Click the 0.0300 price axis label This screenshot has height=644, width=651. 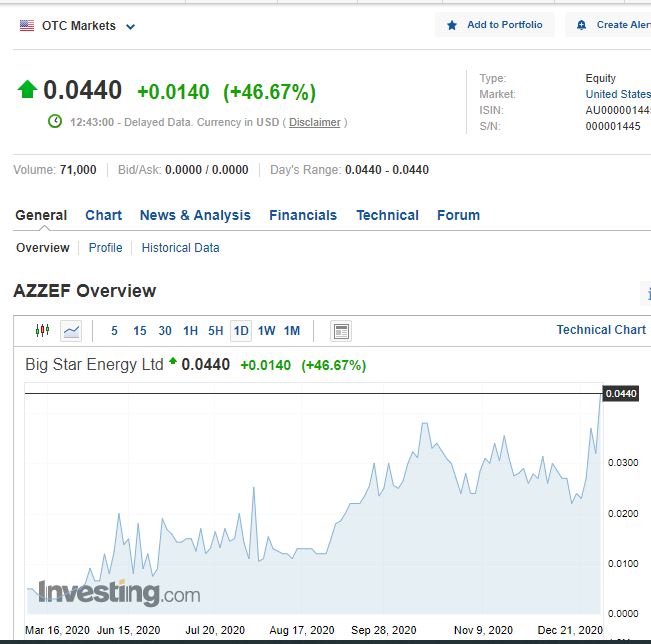(x=623, y=463)
